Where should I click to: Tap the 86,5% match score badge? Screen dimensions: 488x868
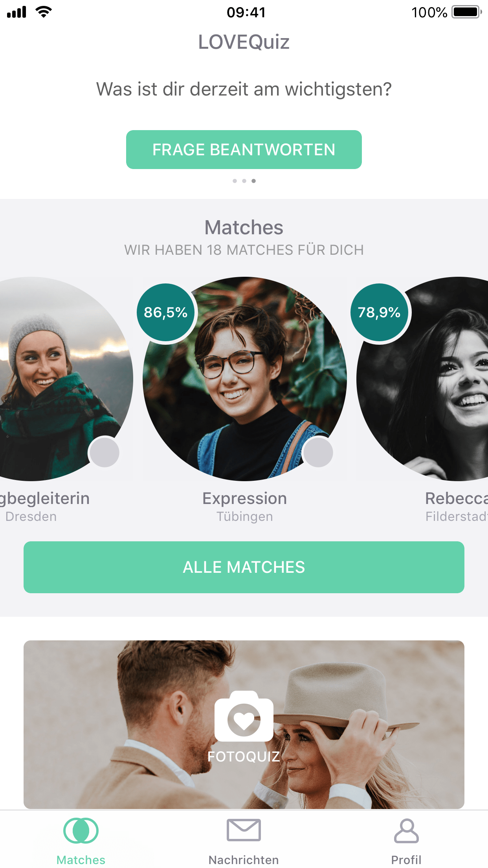coord(166,313)
